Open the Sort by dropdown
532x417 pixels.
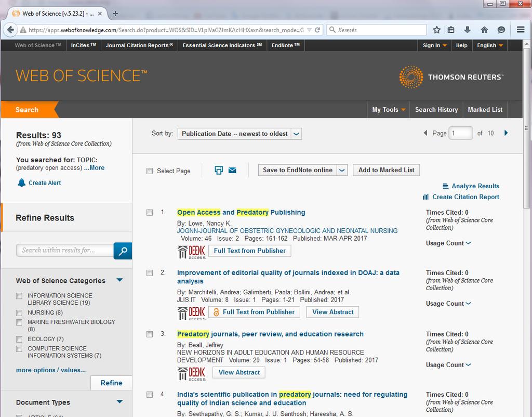click(240, 134)
